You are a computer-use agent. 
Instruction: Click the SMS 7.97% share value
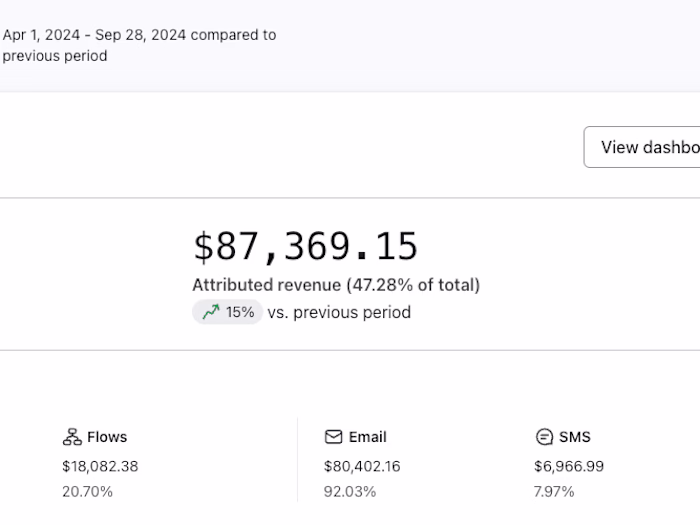pyautogui.click(x=555, y=491)
